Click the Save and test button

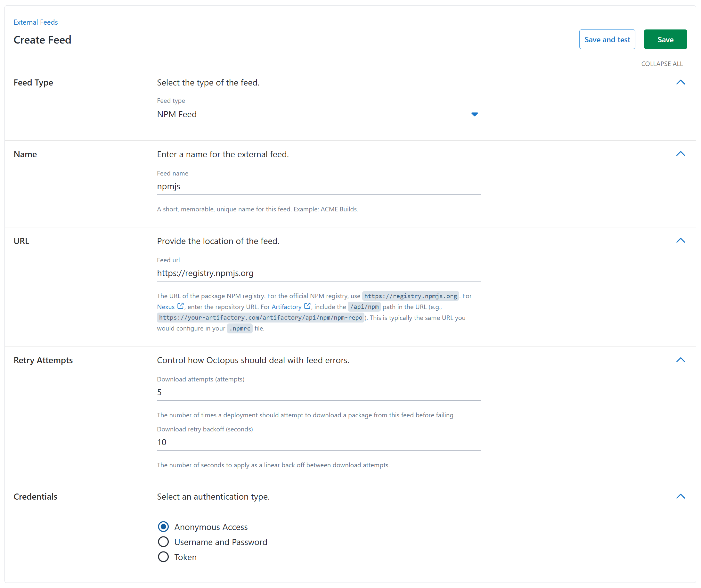tap(607, 39)
